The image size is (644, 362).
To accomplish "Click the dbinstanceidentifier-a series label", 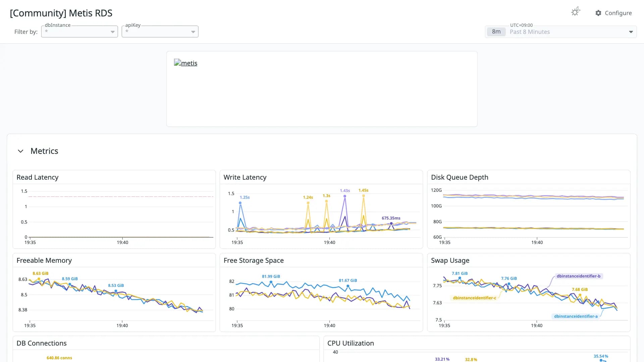I will [x=576, y=316].
